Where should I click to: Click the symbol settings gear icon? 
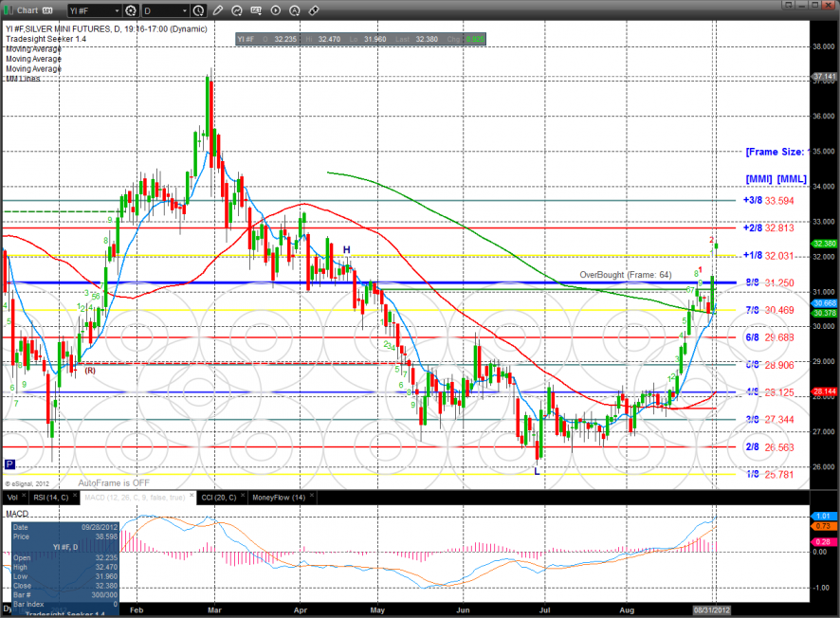[132, 11]
